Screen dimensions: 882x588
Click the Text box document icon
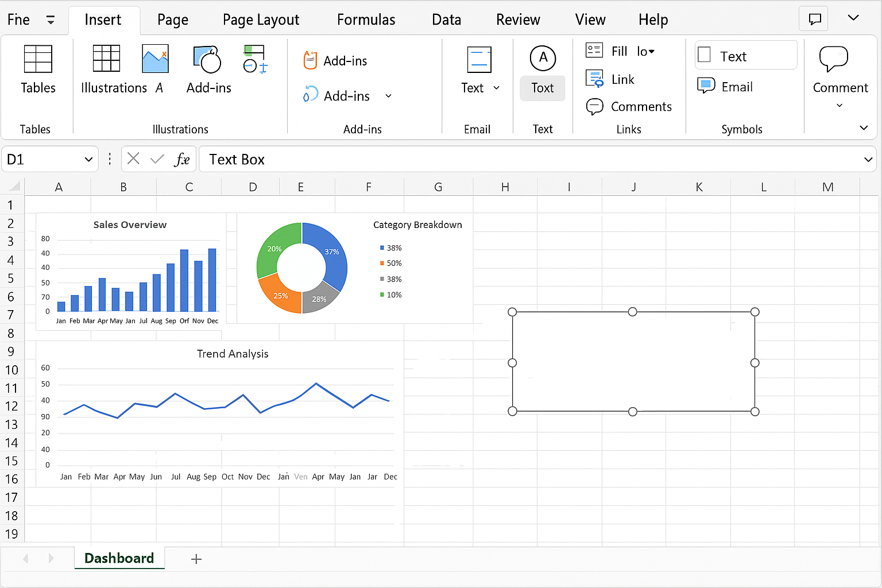click(479, 59)
